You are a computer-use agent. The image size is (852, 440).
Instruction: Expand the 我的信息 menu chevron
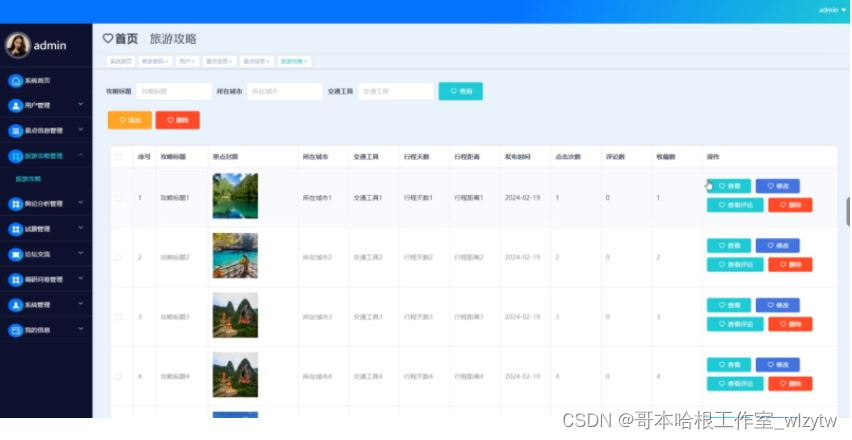pyautogui.click(x=81, y=329)
